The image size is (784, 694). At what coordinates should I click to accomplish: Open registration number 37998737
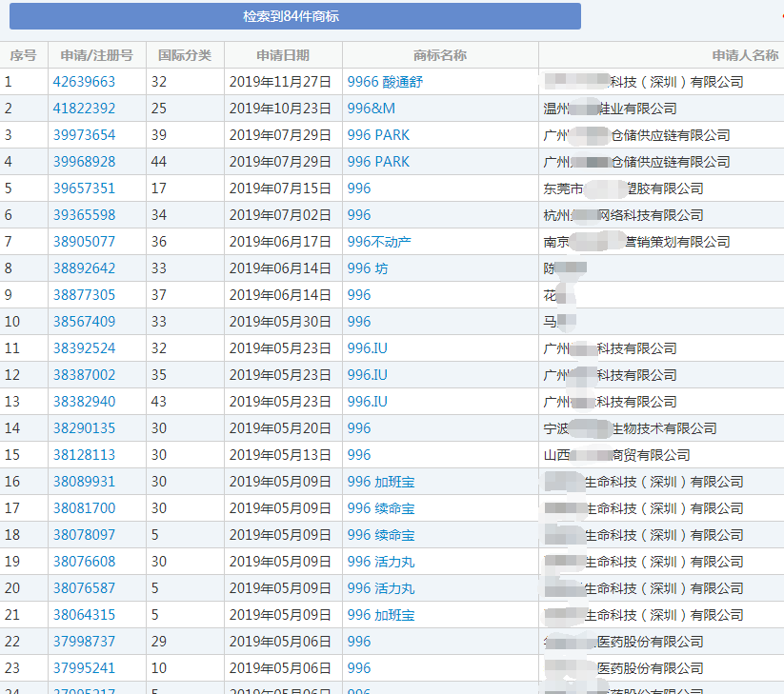point(84,642)
